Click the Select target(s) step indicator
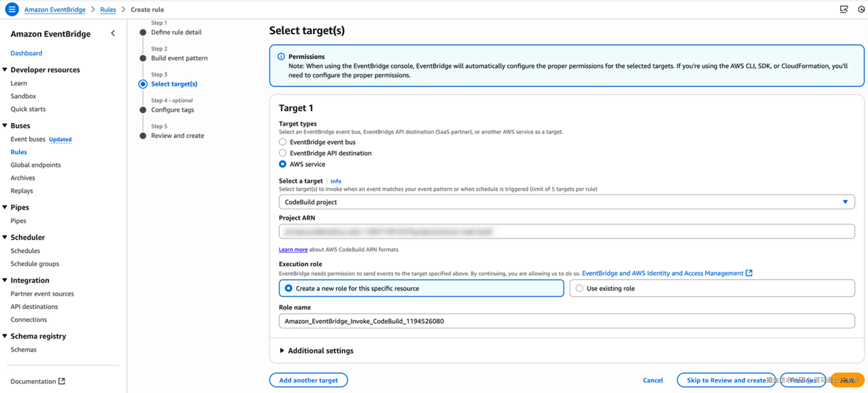The image size is (868, 393). point(143,84)
